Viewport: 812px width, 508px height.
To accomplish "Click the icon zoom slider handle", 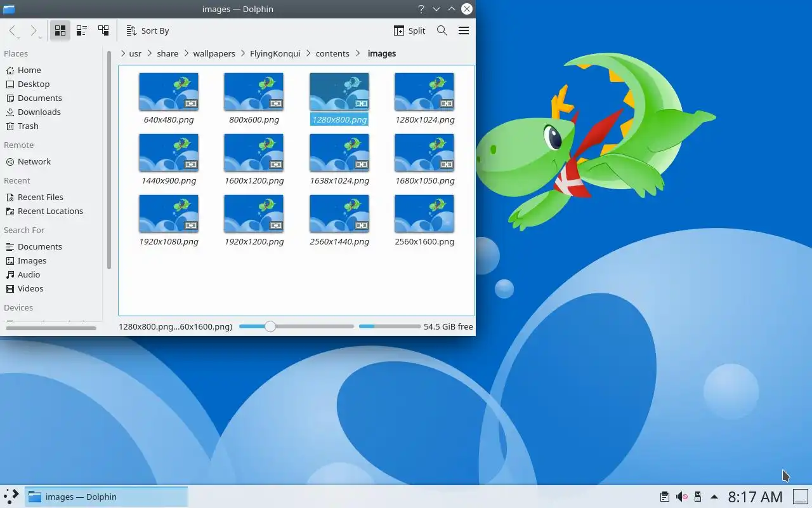I will coord(270,326).
